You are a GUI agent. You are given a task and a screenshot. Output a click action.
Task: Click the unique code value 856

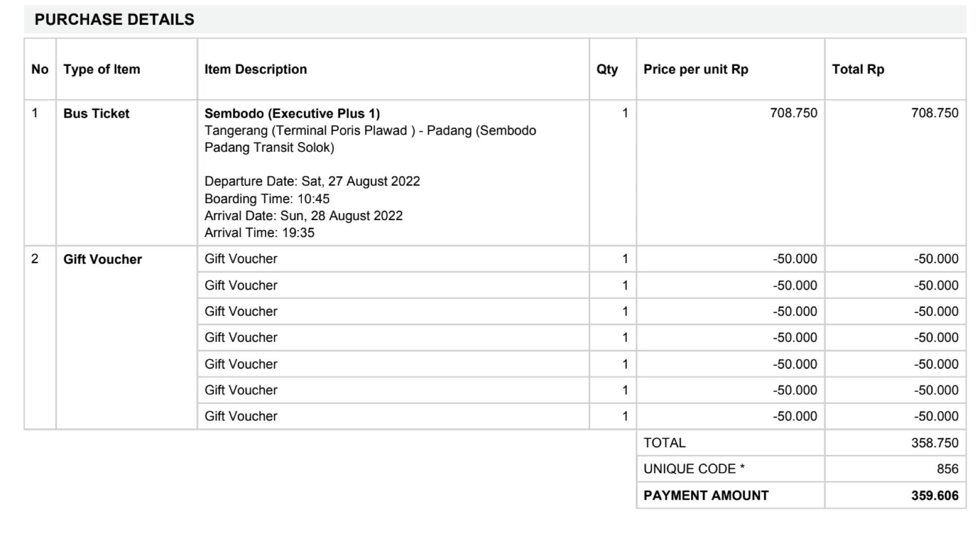click(x=947, y=469)
